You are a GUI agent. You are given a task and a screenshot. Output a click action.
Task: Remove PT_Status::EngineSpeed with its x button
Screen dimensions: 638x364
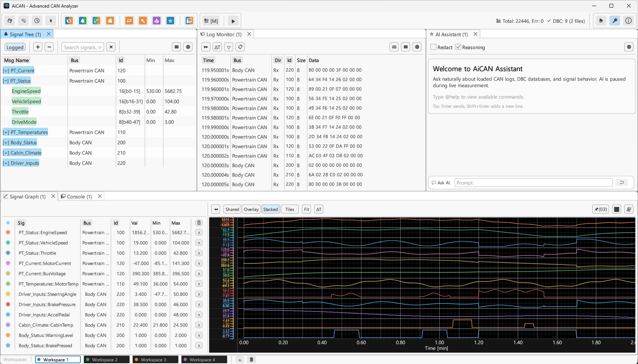pyautogui.click(x=199, y=233)
